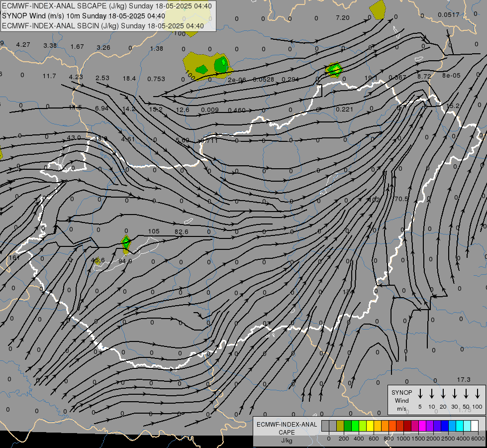
Task: Click the map value 6.94
Action: 101,108
